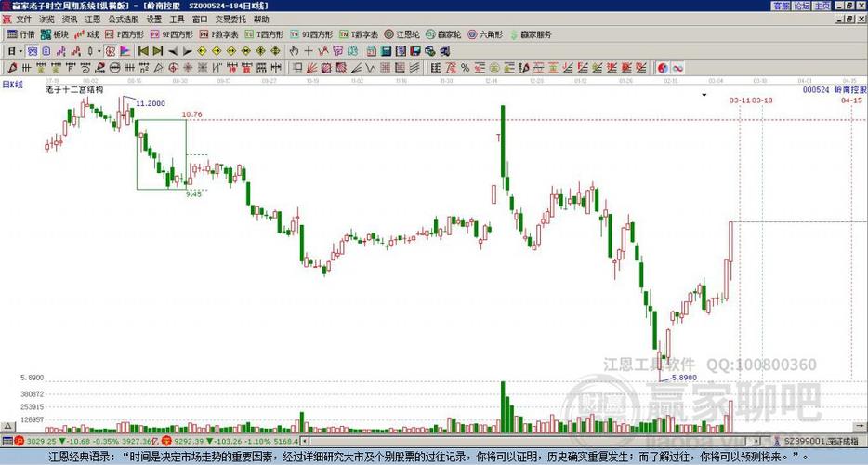
Task: Open the 交易委托 menu
Action: [230, 19]
